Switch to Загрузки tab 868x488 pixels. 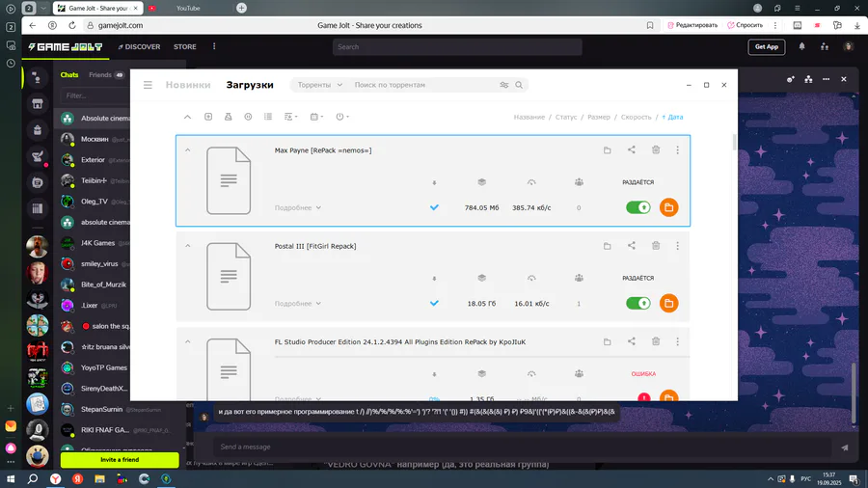[x=250, y=85]
